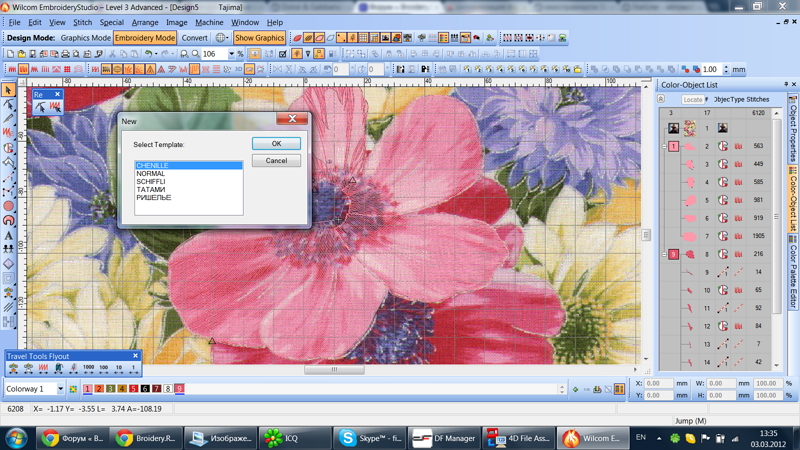
Task: Open Skype from the Windows taskbar
Action: pos(371,438)
